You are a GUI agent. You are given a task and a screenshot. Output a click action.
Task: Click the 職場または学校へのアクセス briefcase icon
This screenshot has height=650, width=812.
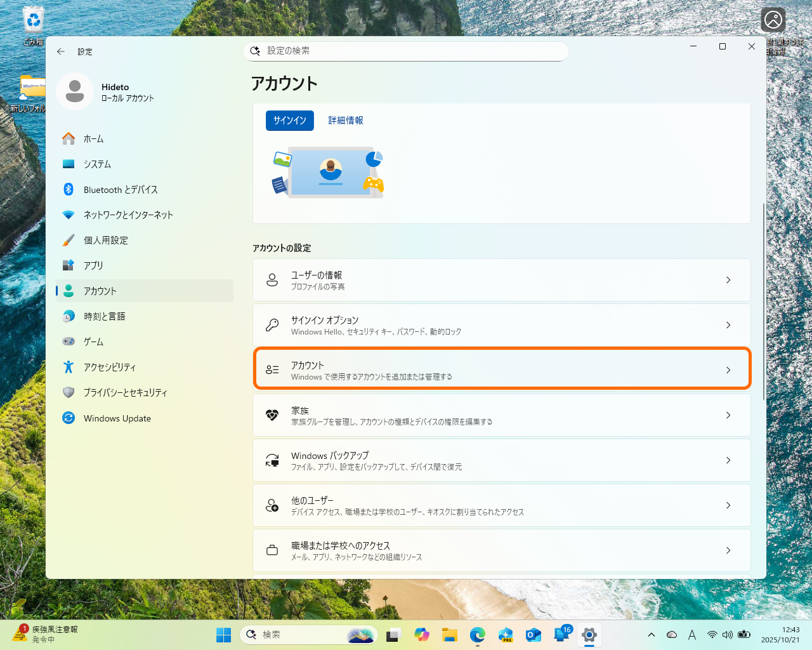click(272, 550)
